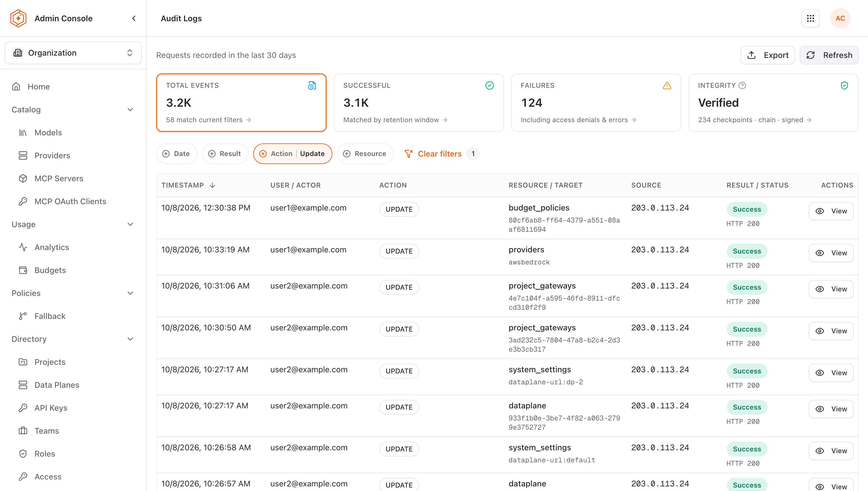This screenshot has width=868, height=491.
Task: Click the Refresh button
Action: [829, 55]
